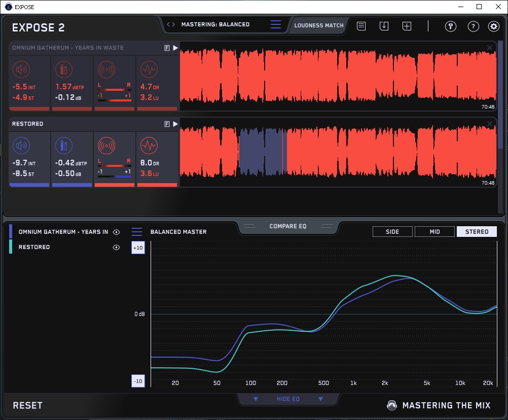Click the Expose 2 title logo

pos(38,27)
